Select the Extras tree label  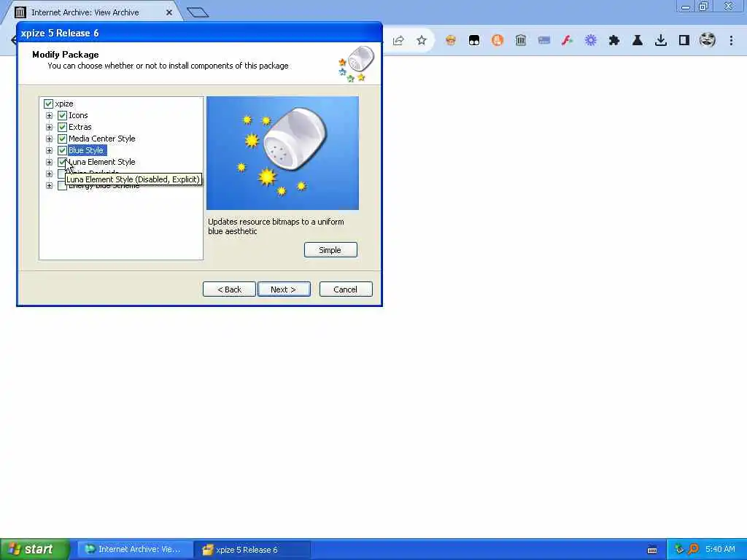click(80, 127)
